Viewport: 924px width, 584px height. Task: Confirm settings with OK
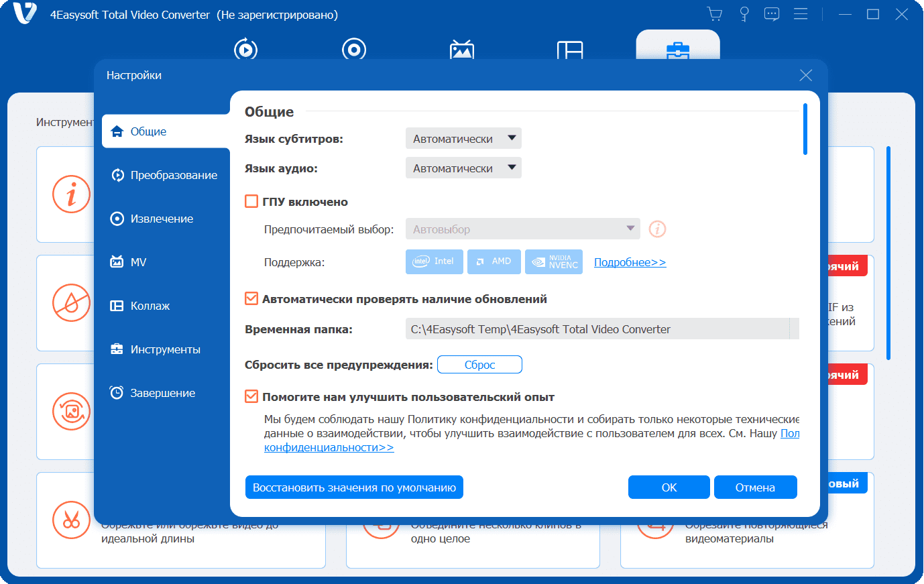669,487
